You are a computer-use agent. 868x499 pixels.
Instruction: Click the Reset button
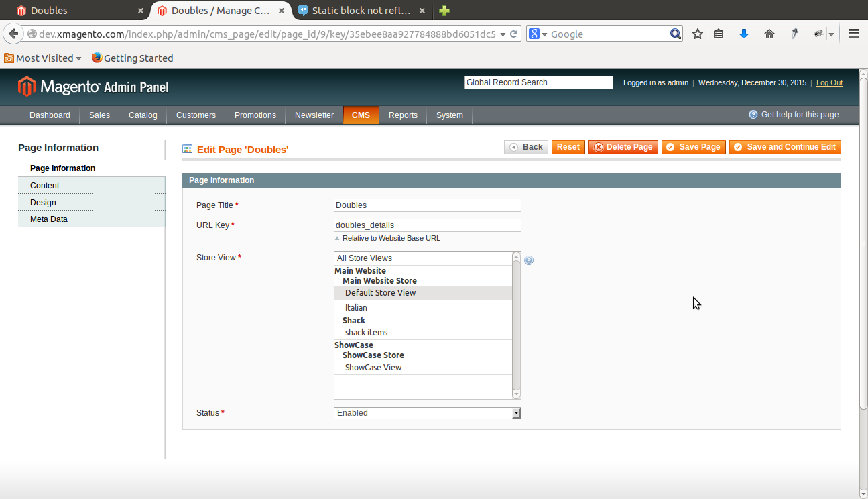568,147
